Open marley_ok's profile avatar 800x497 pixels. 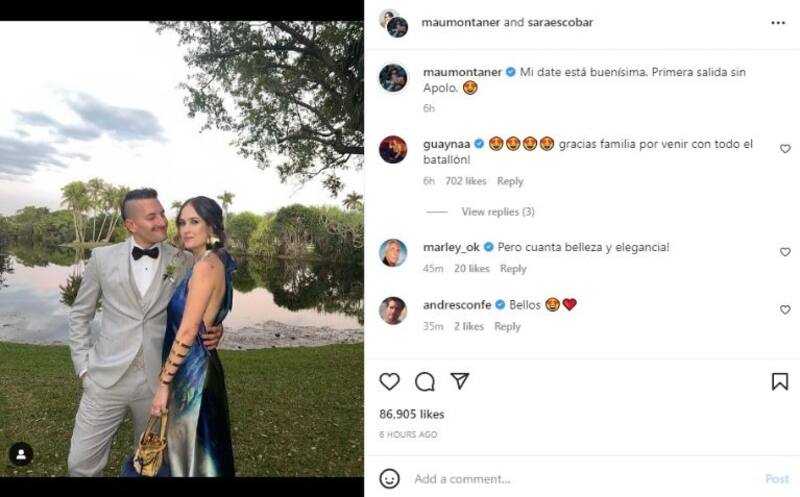coord(393,252)
